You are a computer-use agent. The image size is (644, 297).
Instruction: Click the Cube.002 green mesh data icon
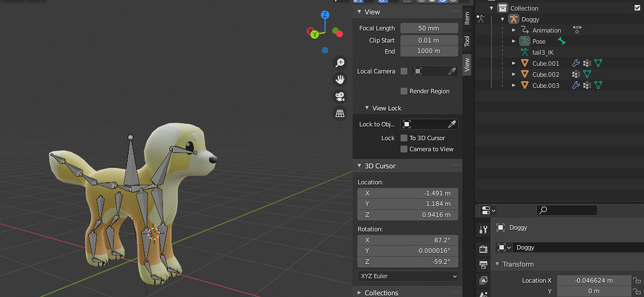(587, 74)
